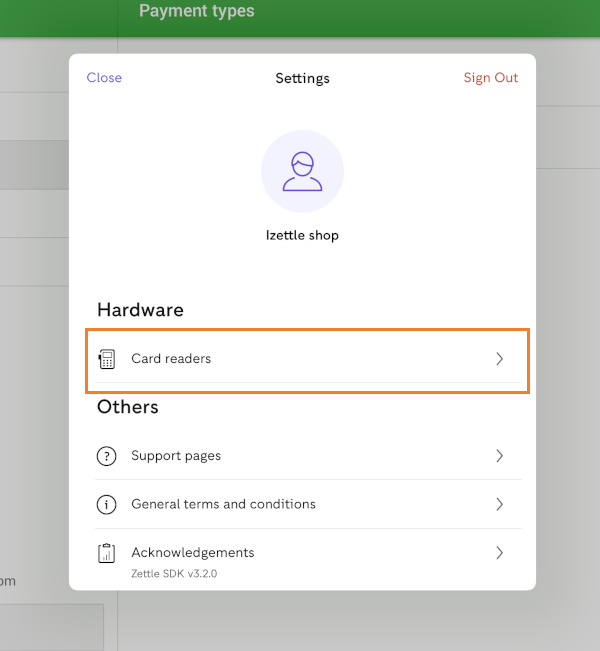Expand the General terms and conditions chevron
Viewport: 600px width, 651px height.
pos(500,504)
